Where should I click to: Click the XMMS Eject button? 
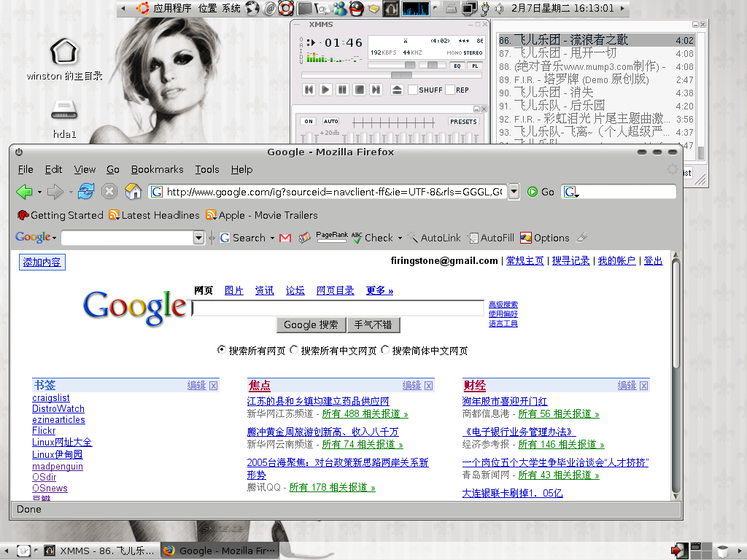point(397,90)
